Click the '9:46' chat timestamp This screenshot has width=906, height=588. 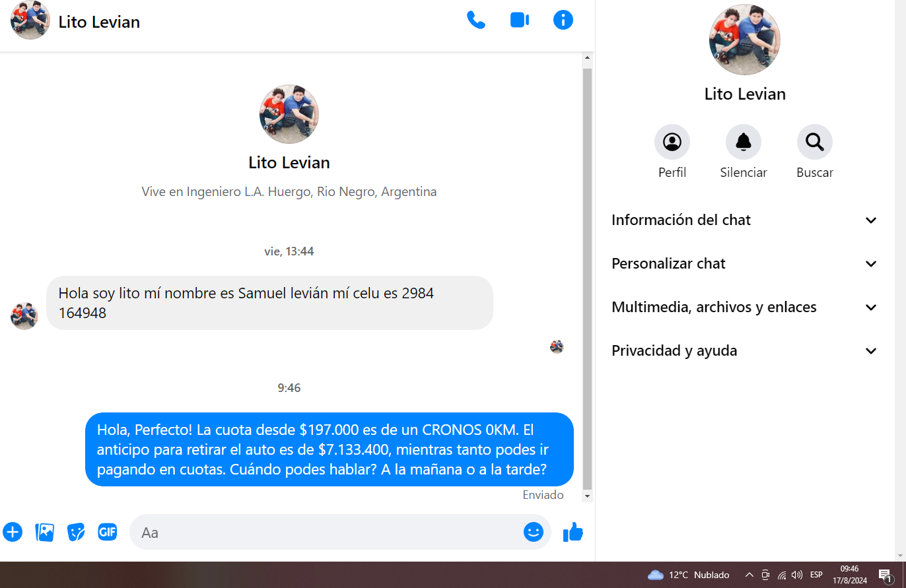289,388
